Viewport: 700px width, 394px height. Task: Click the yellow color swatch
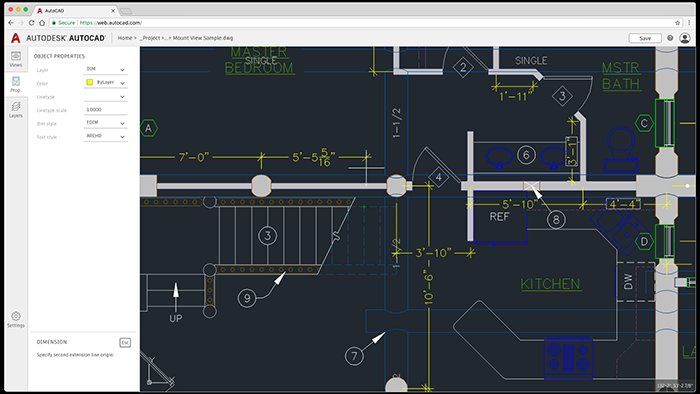coord(90,82)
